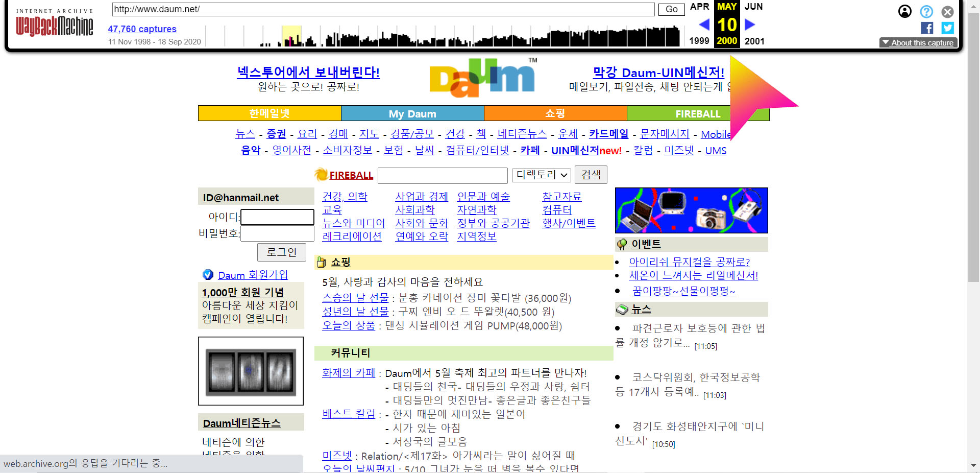This screenshot has width=980, height=473.
Task: Go to previous capture month arrow
Action: click(704, 25)
